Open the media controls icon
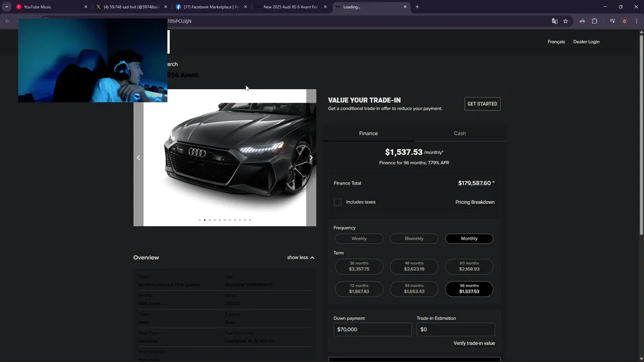The width and height of the screenshot is (644, 362). click(x=612, y=21)
